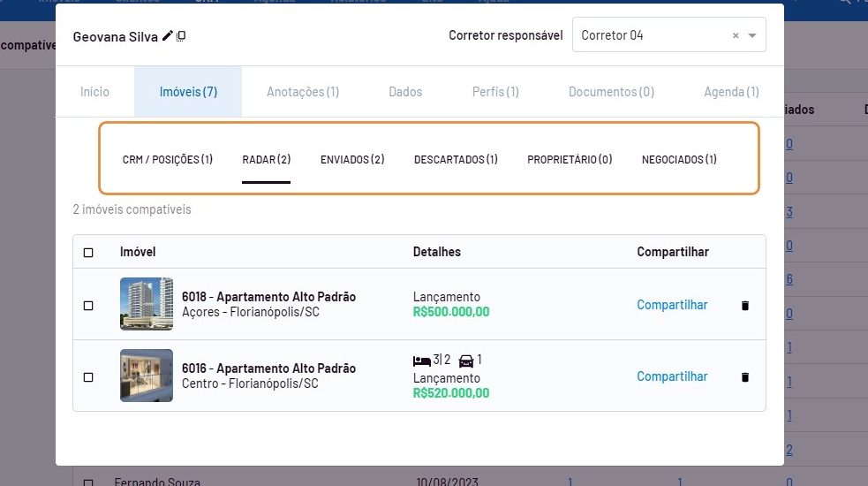Go to the Início tab

[94, 92]
